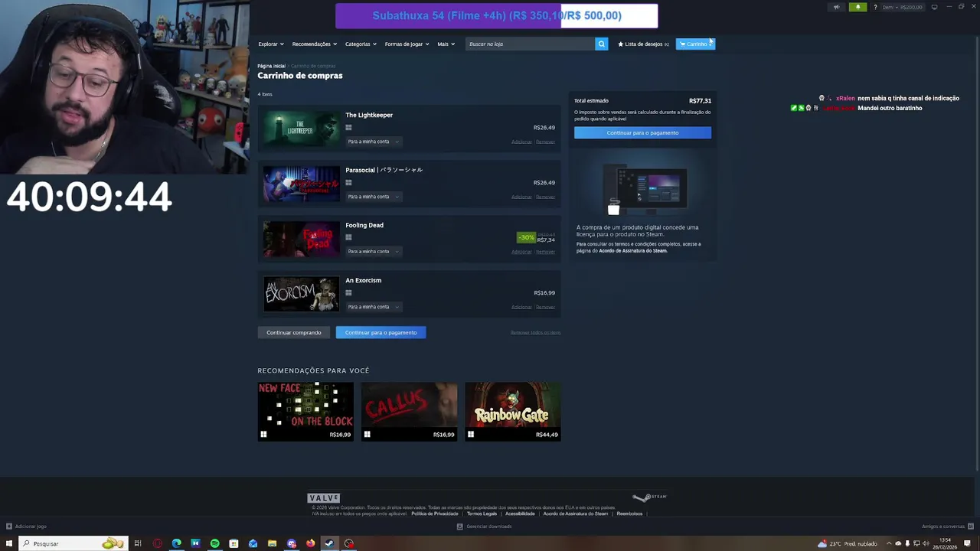The width and height of the screenshot is (980, 551).
Task: Open File Explorer folder on taskbar
Action: point(272,543)
